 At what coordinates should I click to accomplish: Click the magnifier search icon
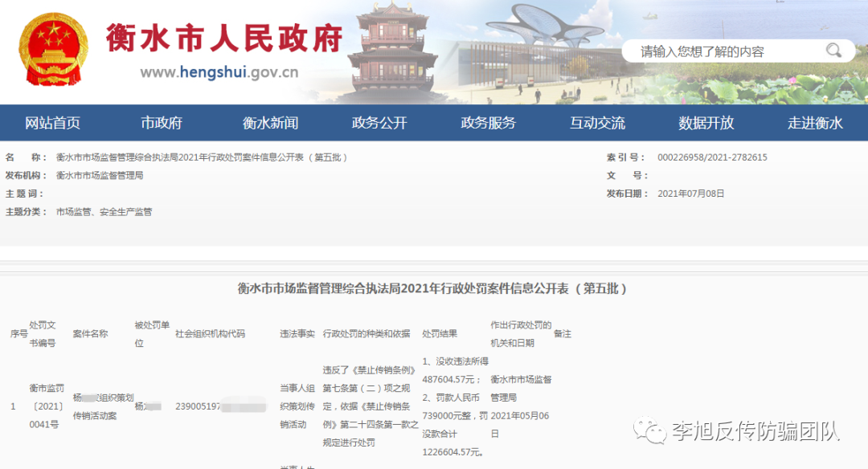[x=833, y=51]
